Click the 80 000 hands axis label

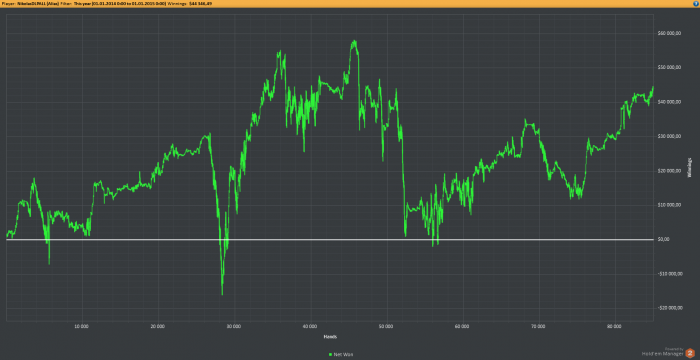[614, 326]
